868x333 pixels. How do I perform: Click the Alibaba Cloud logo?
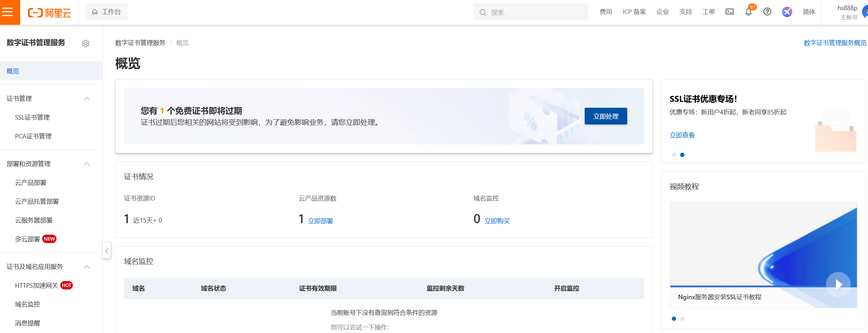(49, 13)
